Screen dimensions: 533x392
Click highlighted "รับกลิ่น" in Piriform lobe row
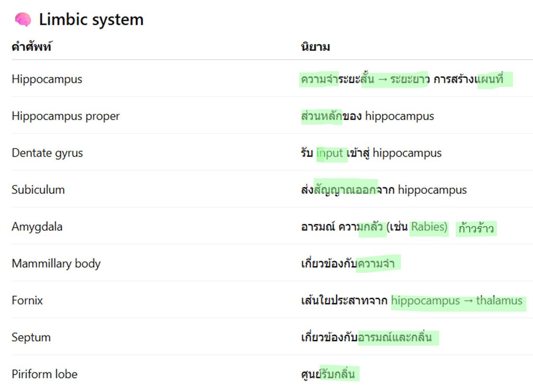click(x=338, y=374)
